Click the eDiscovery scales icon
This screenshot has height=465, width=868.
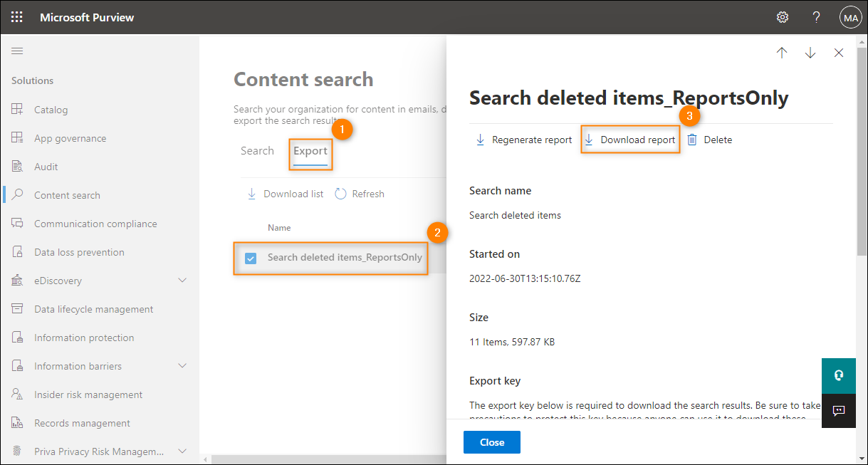[x=17, y=281]
